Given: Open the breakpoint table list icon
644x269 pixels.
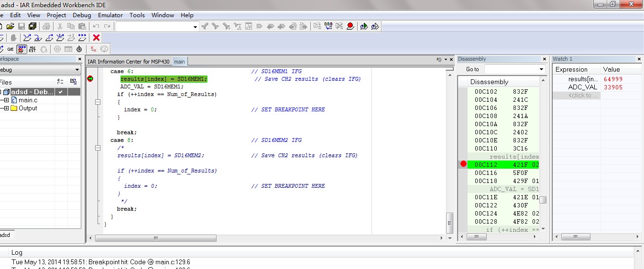Looking at the screenshot, I should [68, 49].
